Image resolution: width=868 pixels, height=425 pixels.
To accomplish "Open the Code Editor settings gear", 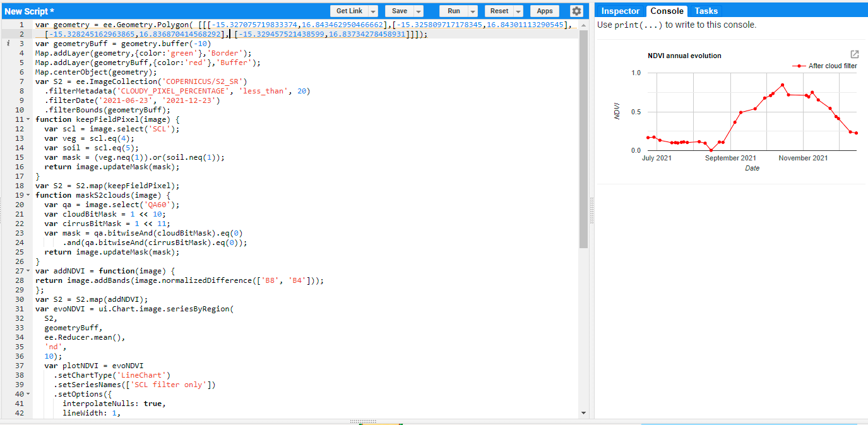I will [576, 11].
